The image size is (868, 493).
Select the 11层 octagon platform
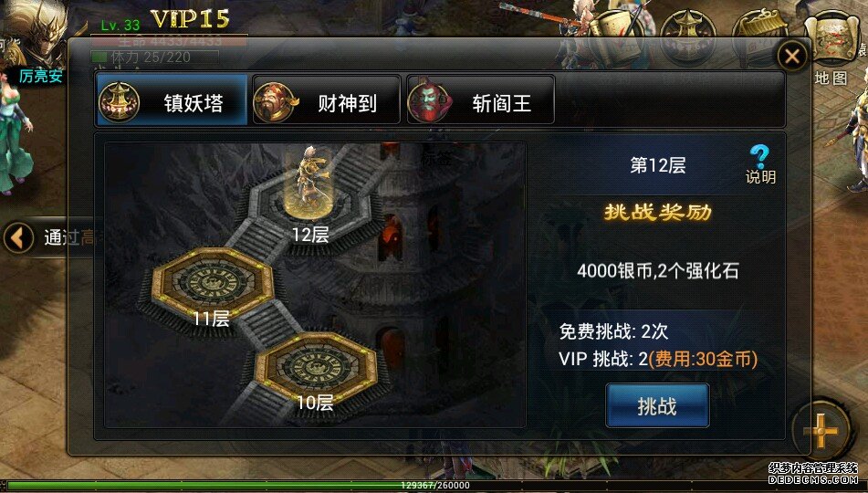click(213, 284)
